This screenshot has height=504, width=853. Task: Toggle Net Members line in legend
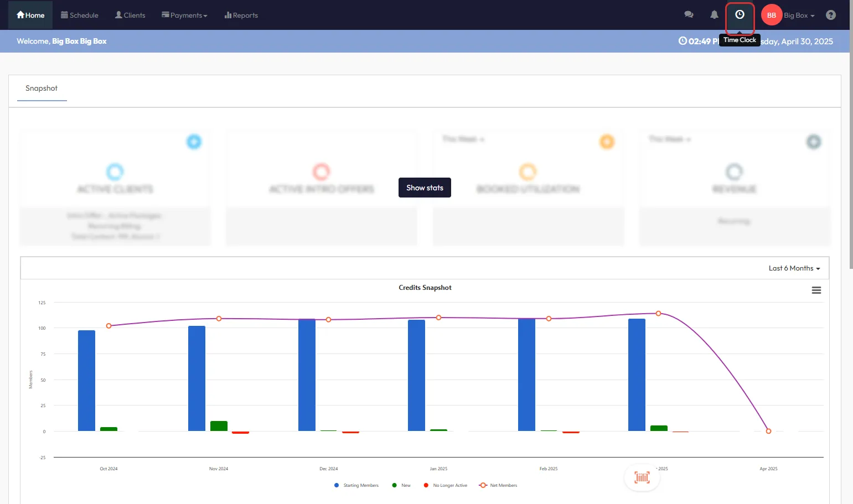click(498, 485)
